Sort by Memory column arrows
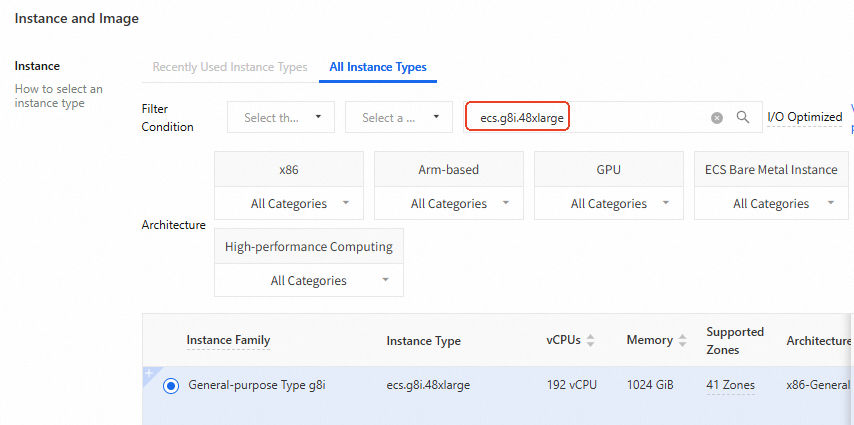This screenshot has width=854, height=425. (x=683, y=341)
